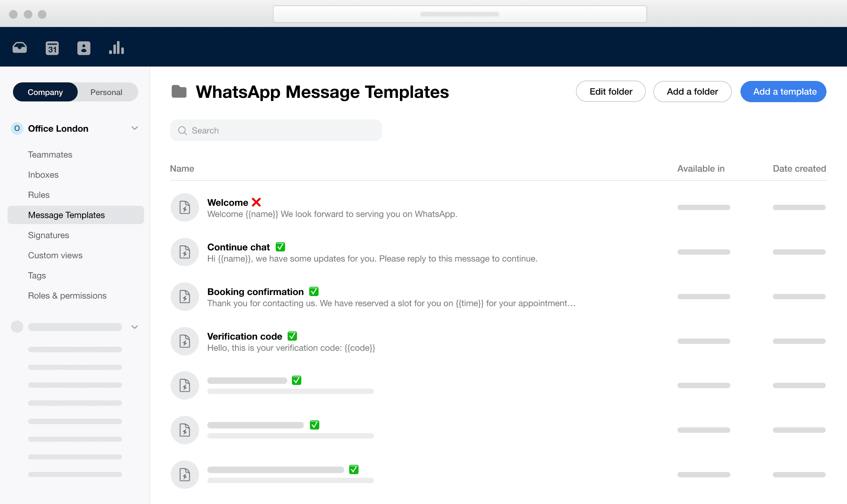Click the Edit folder button
This screenshot has width=847, height=504.
pyautogui.click(x=611, y=91)
